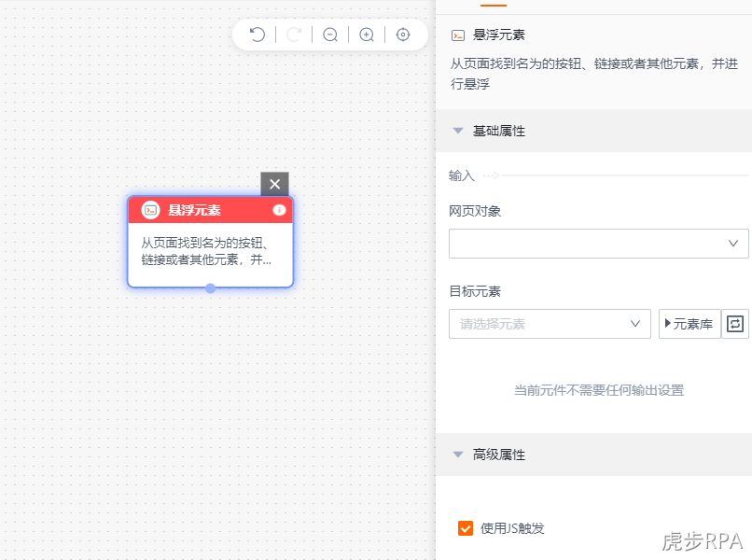
Task: Open the 请选择元素 target element dropdown
Action: [550, 324]
